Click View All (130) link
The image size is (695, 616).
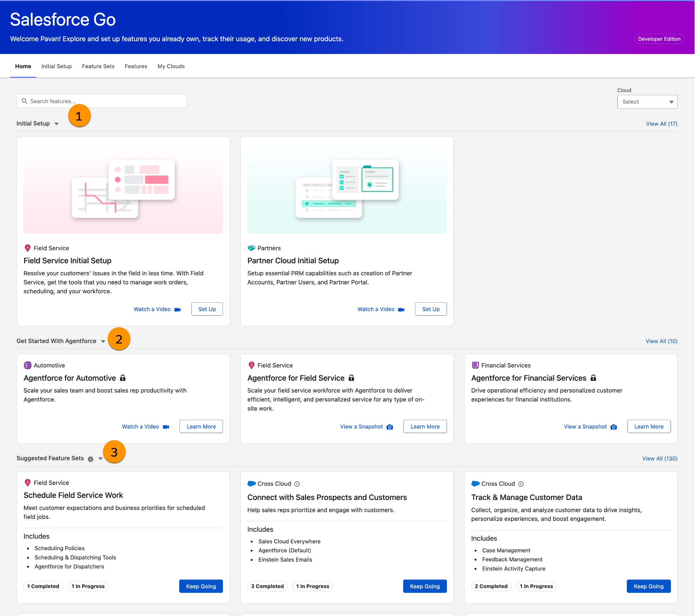[x=660, y=459]
